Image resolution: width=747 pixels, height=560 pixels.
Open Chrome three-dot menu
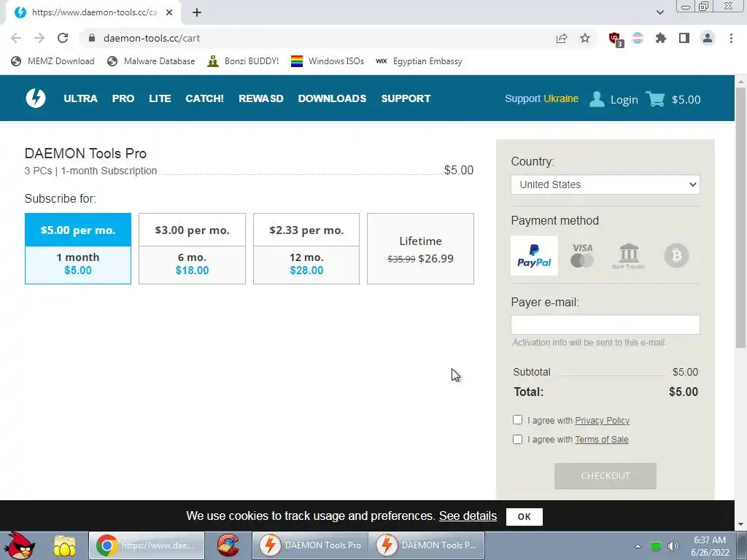coord(731,38)
